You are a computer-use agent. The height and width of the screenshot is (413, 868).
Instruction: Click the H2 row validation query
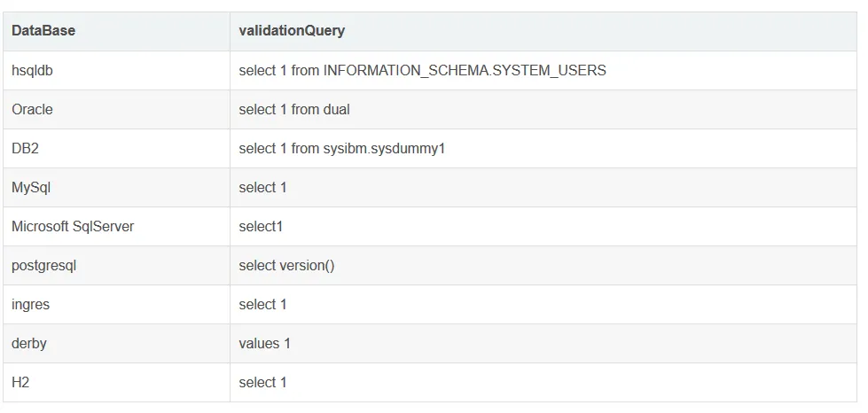click(263, 382)
